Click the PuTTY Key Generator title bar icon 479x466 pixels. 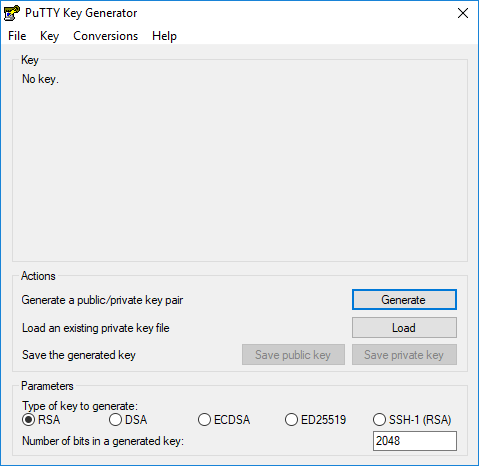coord(12,13)
